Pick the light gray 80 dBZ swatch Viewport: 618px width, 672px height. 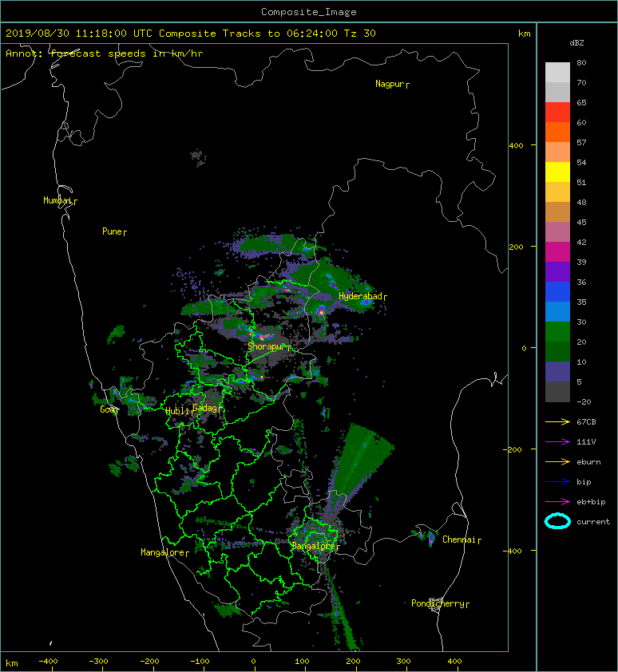(557, 72)
